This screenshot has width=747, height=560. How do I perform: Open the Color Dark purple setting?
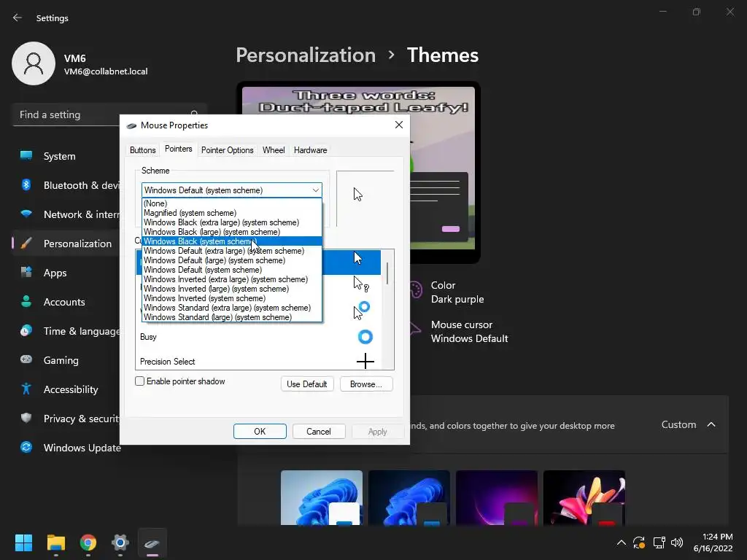click(x=447, y=292)
